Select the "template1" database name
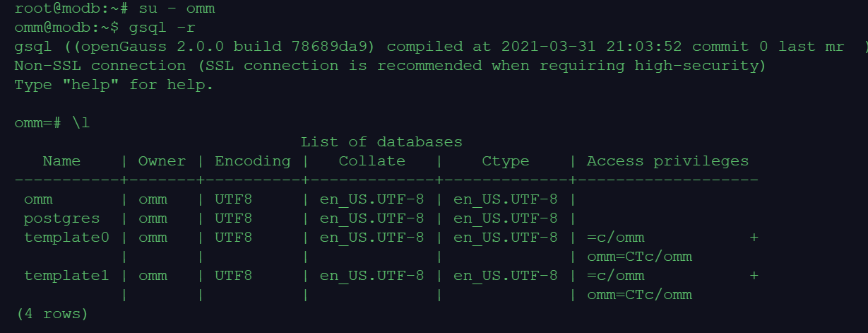Viewport: 868px width, 333px height. (x=66, y=276)
